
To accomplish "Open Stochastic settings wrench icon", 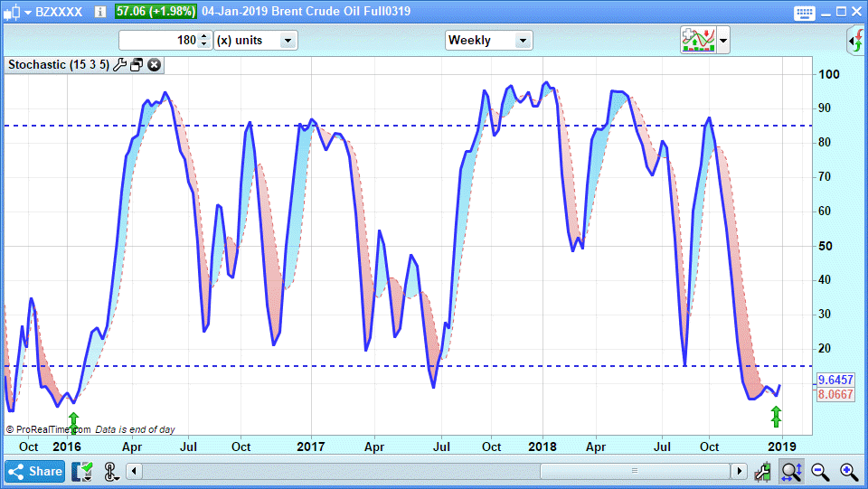I will coord(119,65).
